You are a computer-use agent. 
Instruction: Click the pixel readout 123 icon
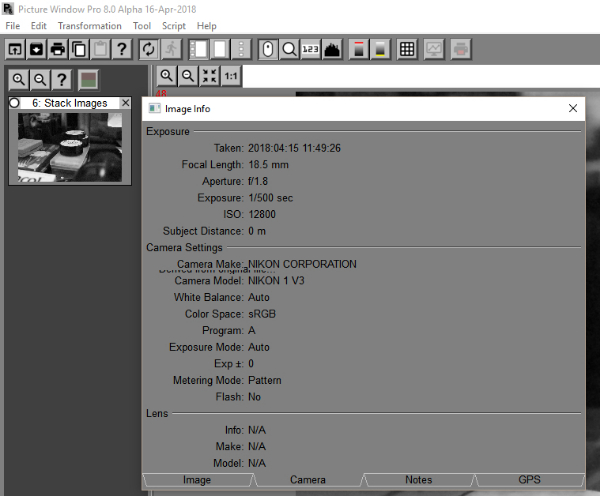click(311, 49)
